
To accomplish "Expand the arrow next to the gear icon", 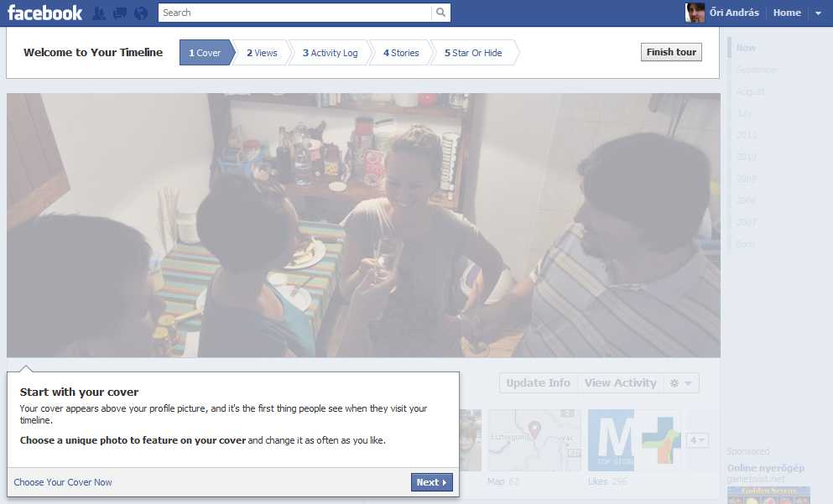I will [x=689, y=383].
